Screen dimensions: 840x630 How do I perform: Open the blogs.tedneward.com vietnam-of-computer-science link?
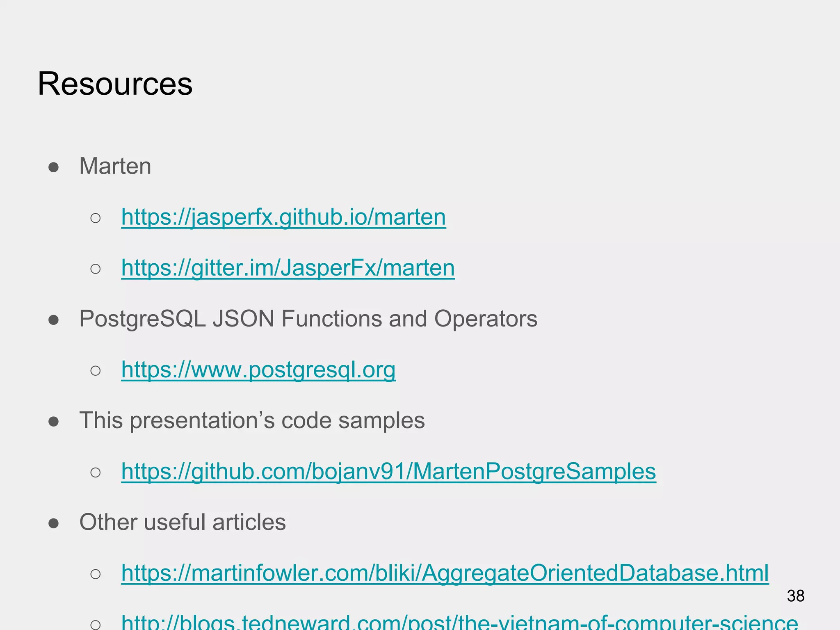tap(460, 622)
